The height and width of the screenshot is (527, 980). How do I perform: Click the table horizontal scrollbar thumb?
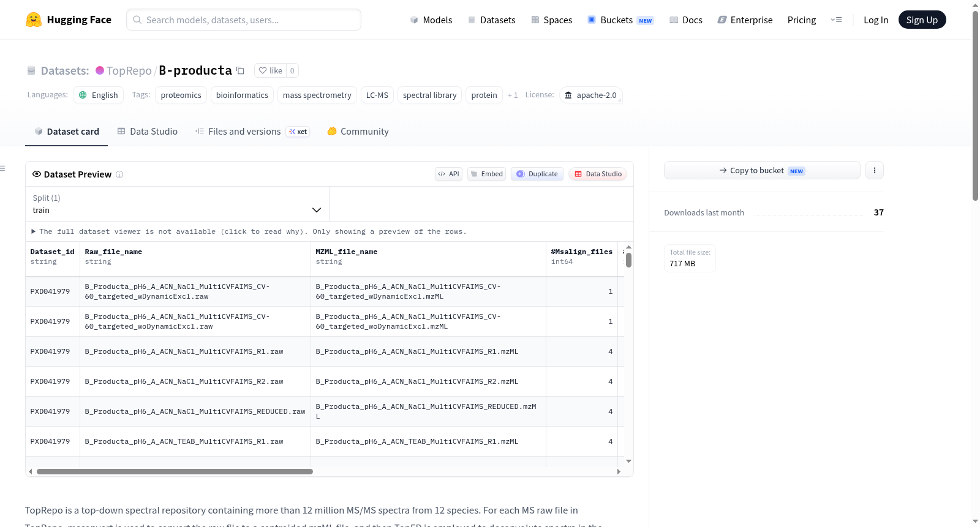175,471
